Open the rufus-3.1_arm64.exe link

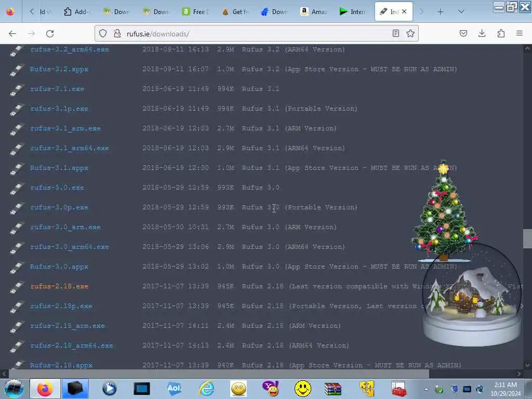[x=70, y=148]
